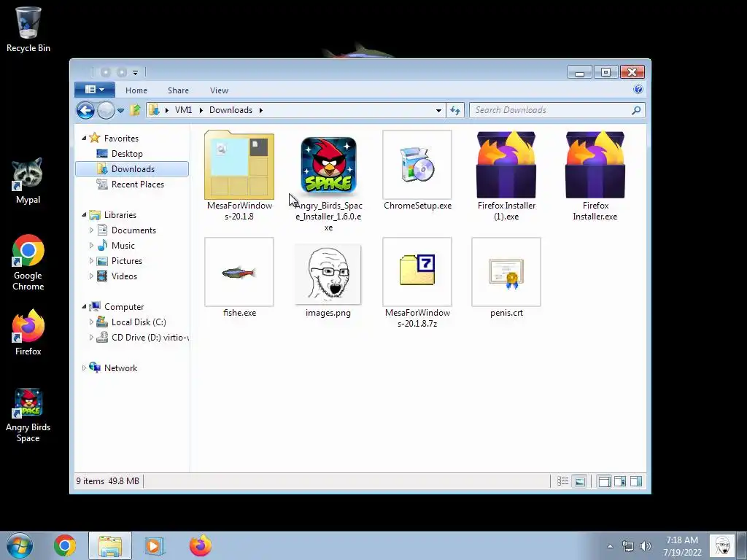747x560 pixels.
Task: Open the Explorer help icon
Action: coord(638,89)
